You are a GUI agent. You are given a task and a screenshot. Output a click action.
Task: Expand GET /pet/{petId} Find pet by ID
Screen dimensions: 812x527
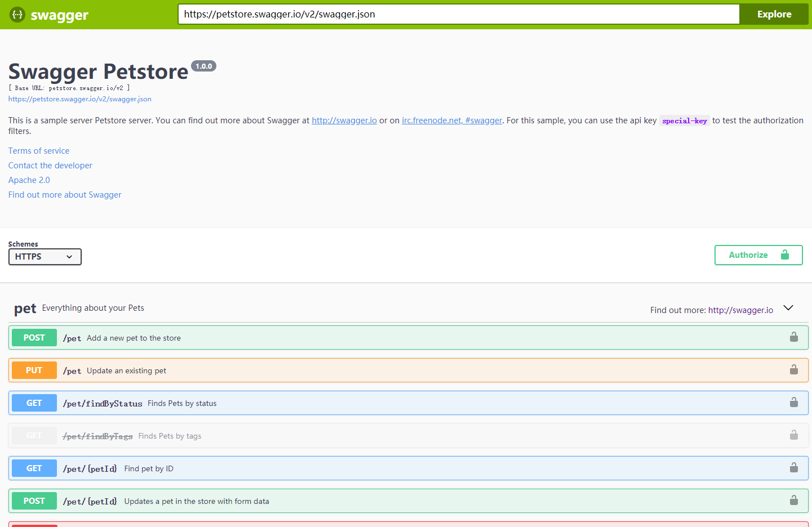click(x=409, y=468)
